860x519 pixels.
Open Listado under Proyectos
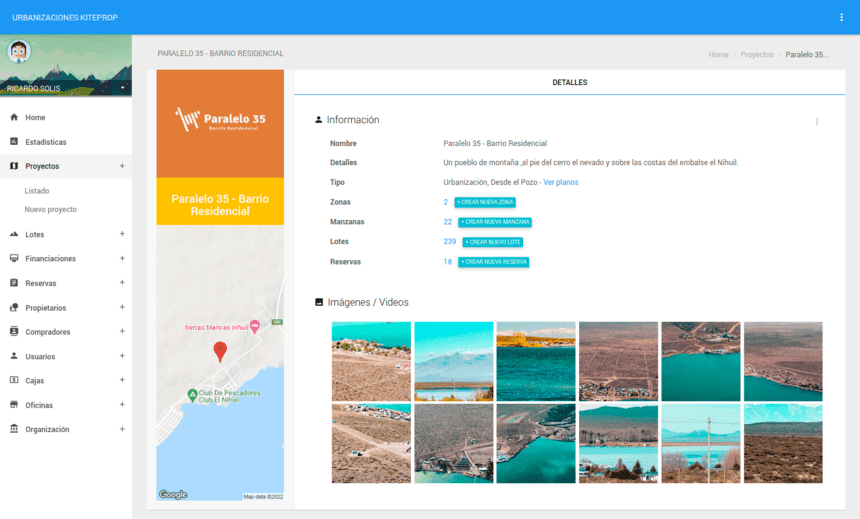tap(37, 191)
